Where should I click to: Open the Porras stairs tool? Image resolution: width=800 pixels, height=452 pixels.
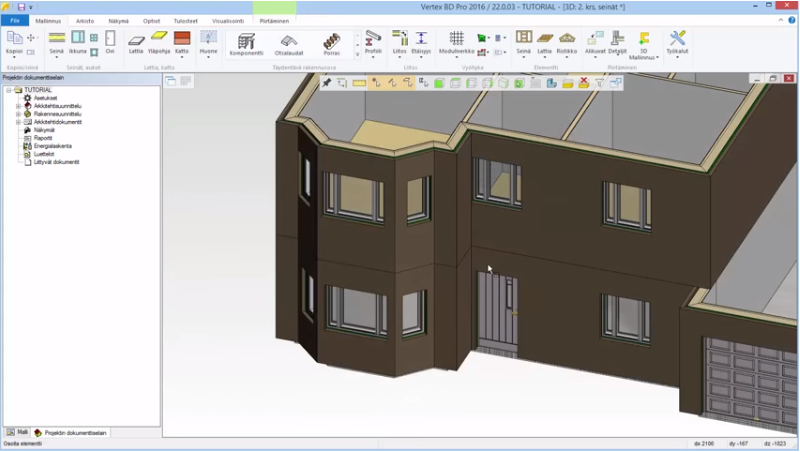[331, 42]
